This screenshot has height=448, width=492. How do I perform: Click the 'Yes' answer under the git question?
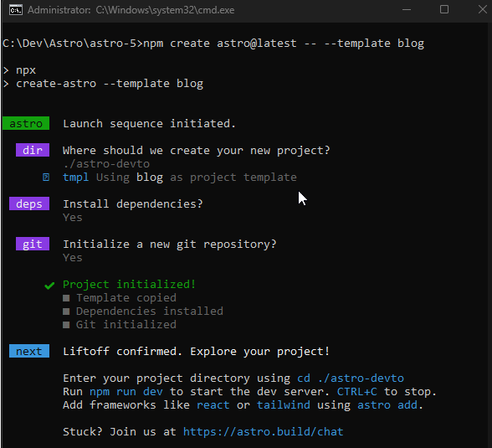(x=73, y=257)
